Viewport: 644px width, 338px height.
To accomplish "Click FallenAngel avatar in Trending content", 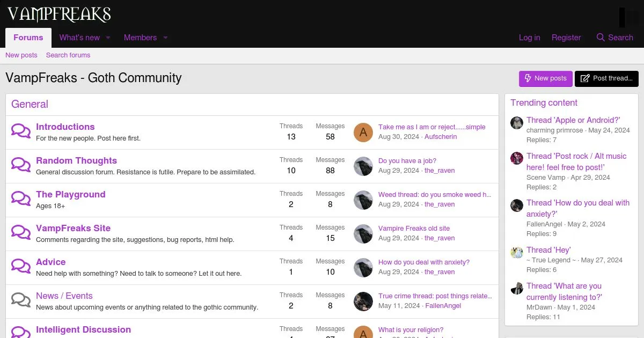I will coord(517,205).
